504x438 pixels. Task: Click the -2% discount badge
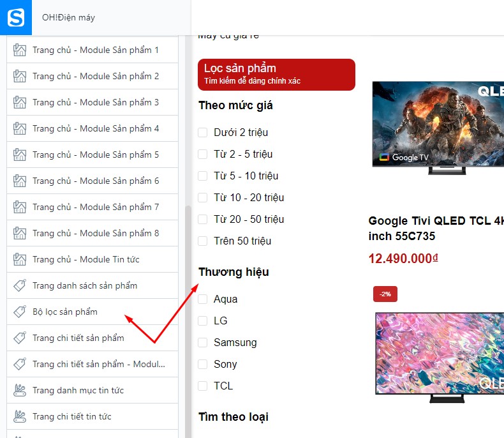click(385, 294)
